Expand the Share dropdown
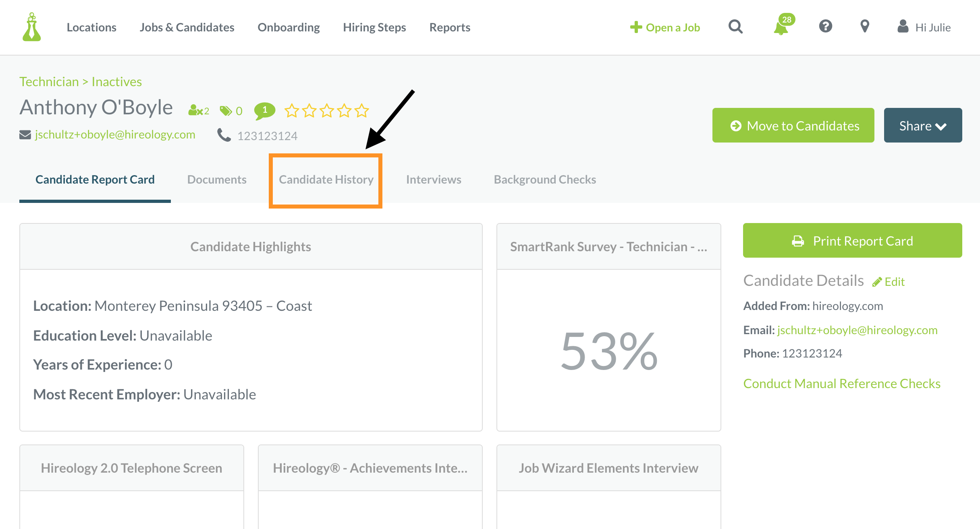 (x=923, y=125)
